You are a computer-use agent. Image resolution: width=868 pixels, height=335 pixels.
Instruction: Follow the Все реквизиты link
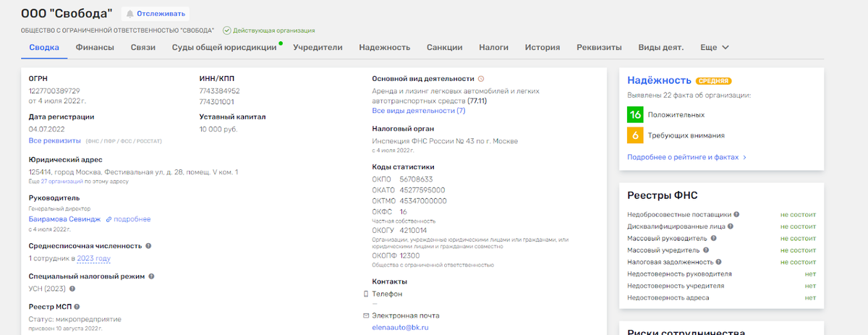[x=55, y=140]
